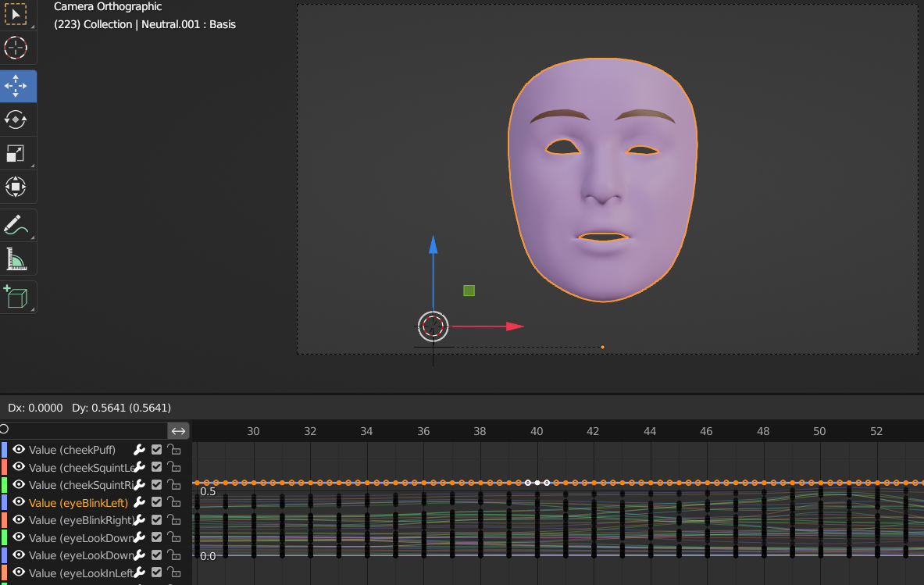This screenshot has height=585, width=924.
Task: Select the Add Cube tool
Action: [x=16, y=297]
